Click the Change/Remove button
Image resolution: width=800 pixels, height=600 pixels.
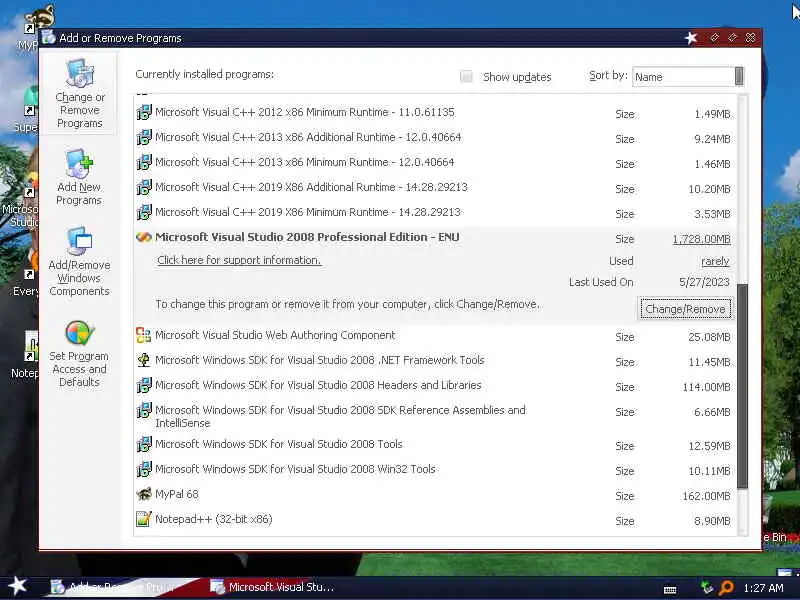tap(685, 309)
